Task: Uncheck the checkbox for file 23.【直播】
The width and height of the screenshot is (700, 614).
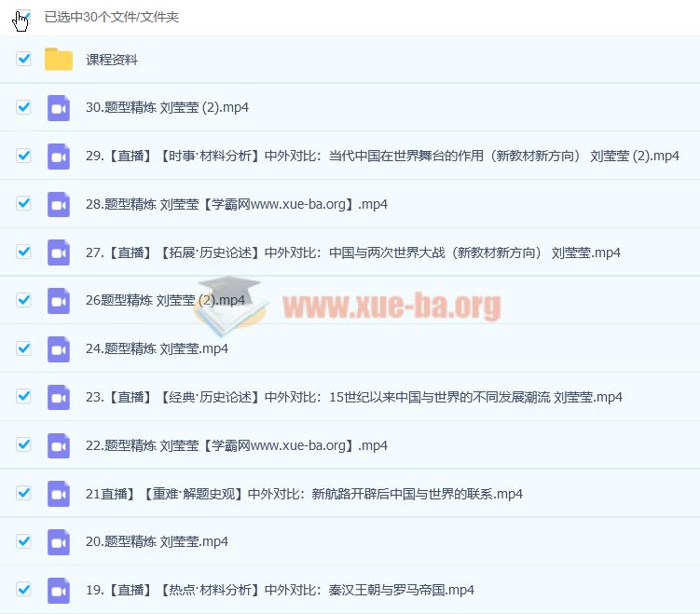Action: 23,396
